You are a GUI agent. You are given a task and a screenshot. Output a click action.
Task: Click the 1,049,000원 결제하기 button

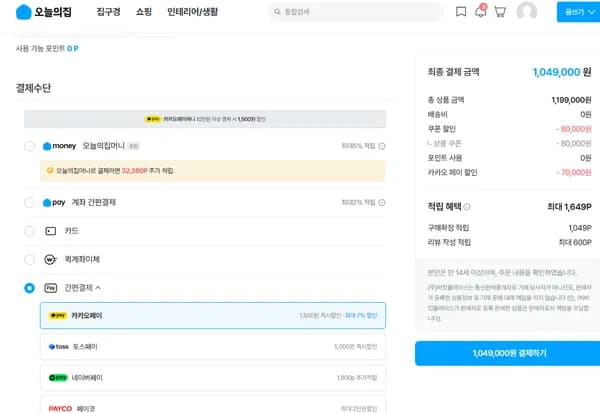pyautogui.click(x=507, y=353)
